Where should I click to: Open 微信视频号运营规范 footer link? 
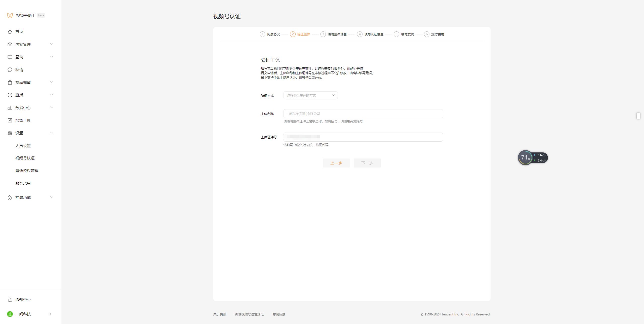pos(249,314)
